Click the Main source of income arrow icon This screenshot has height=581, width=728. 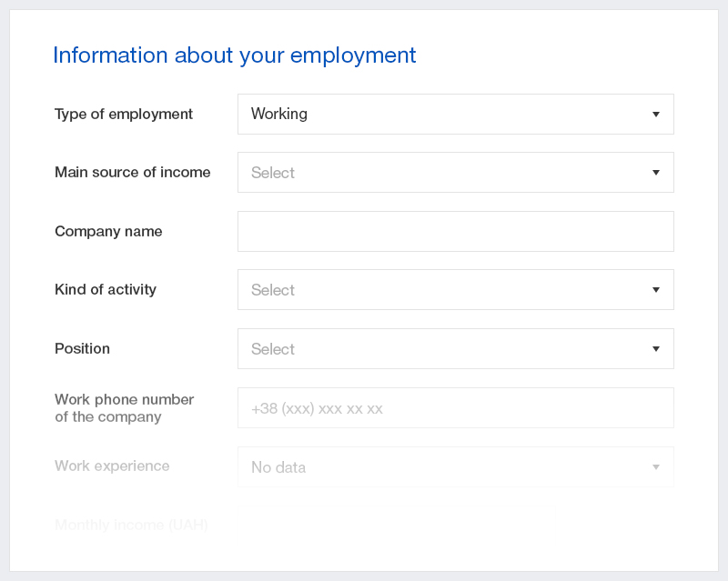point(655,173)
